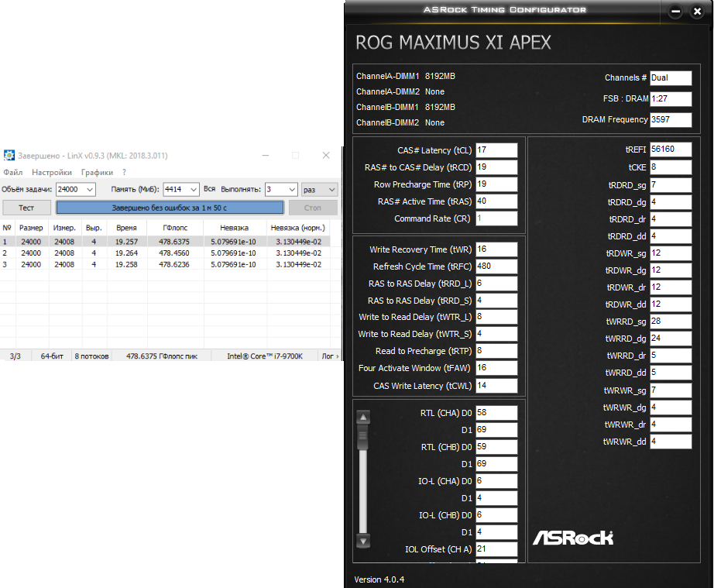Click the FSB : DRAM ratio field

[671, 99]
